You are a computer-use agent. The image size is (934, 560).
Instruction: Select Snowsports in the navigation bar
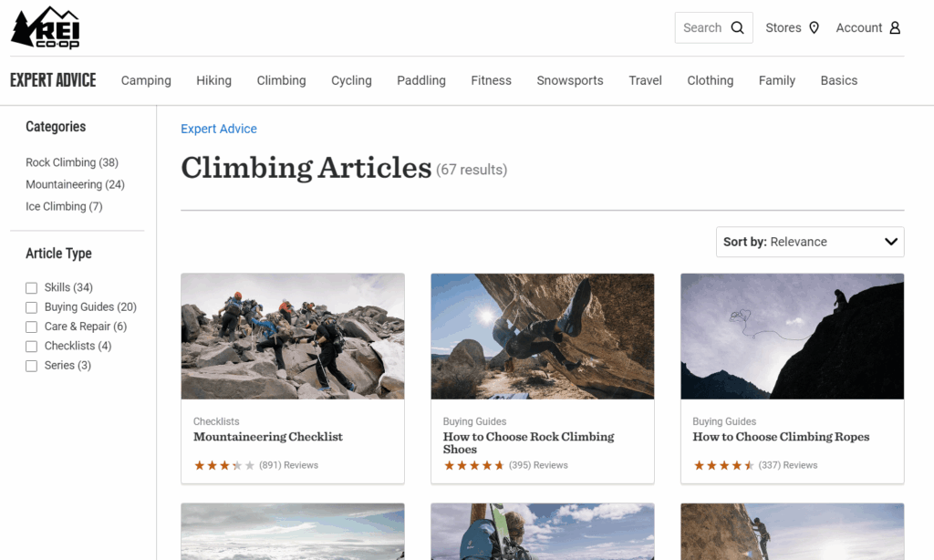point(570,80)
